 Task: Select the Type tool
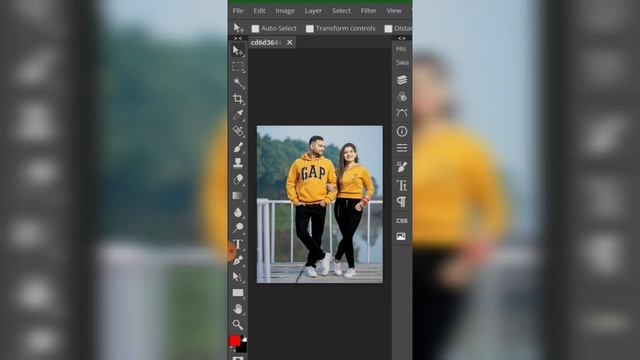pos(238,244)
